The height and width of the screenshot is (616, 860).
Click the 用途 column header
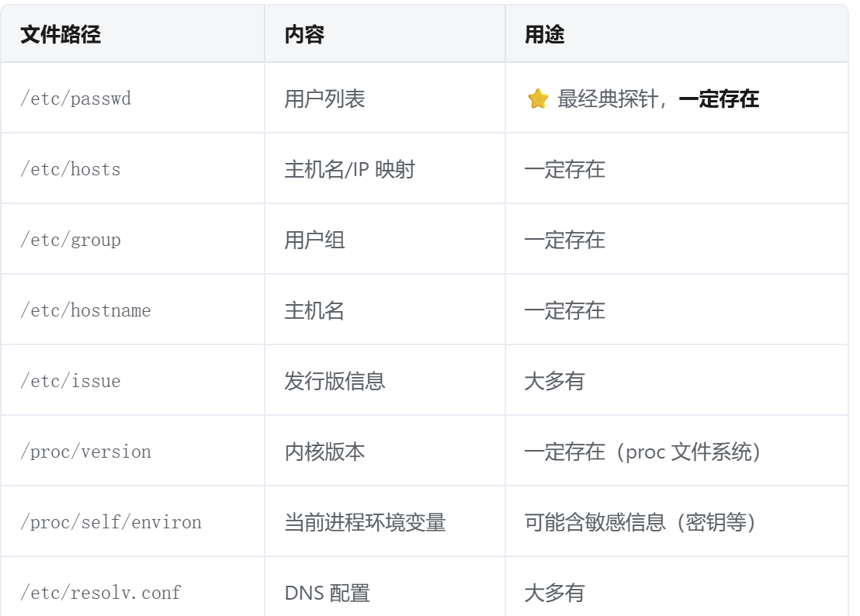point(545,35)
